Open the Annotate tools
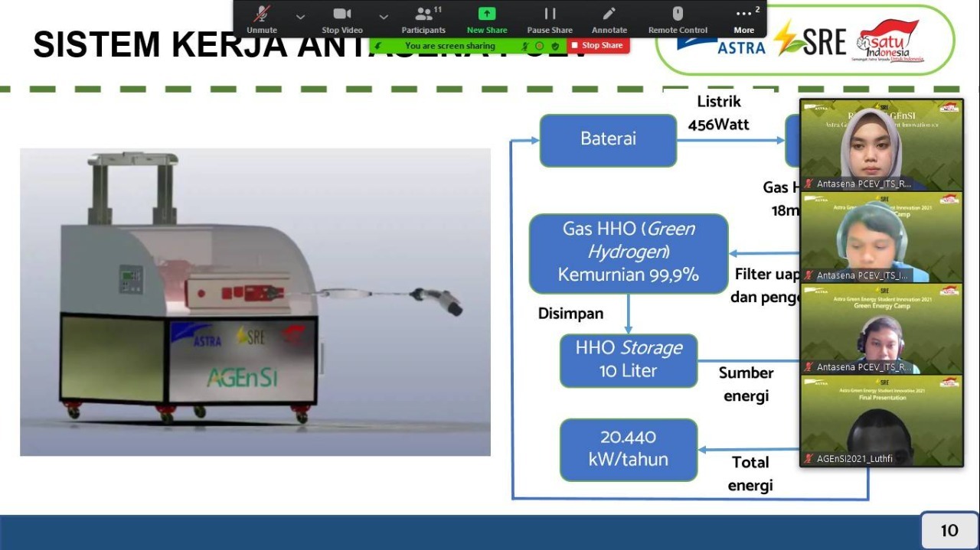Viewport: 980px width, 550px height. click(609, 18)
